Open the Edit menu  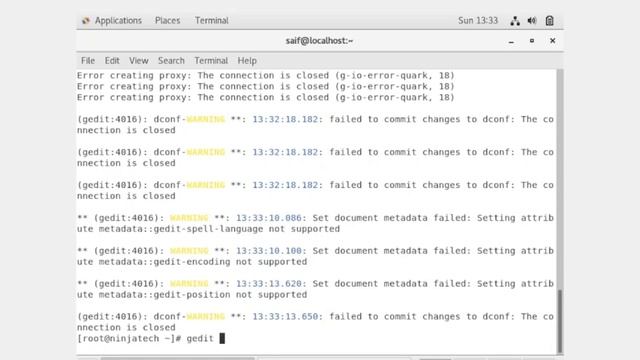pos(112,61)
